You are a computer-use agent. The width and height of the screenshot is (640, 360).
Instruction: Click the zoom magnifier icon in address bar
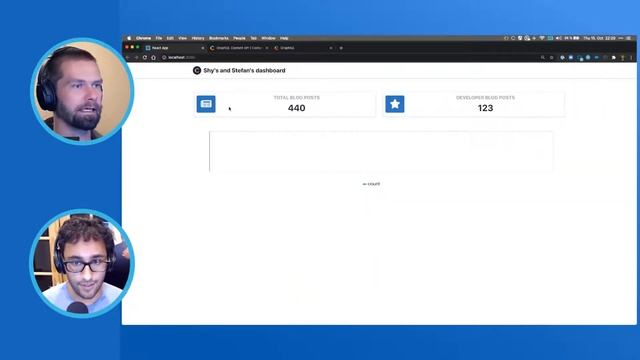(x=542, y=58)
